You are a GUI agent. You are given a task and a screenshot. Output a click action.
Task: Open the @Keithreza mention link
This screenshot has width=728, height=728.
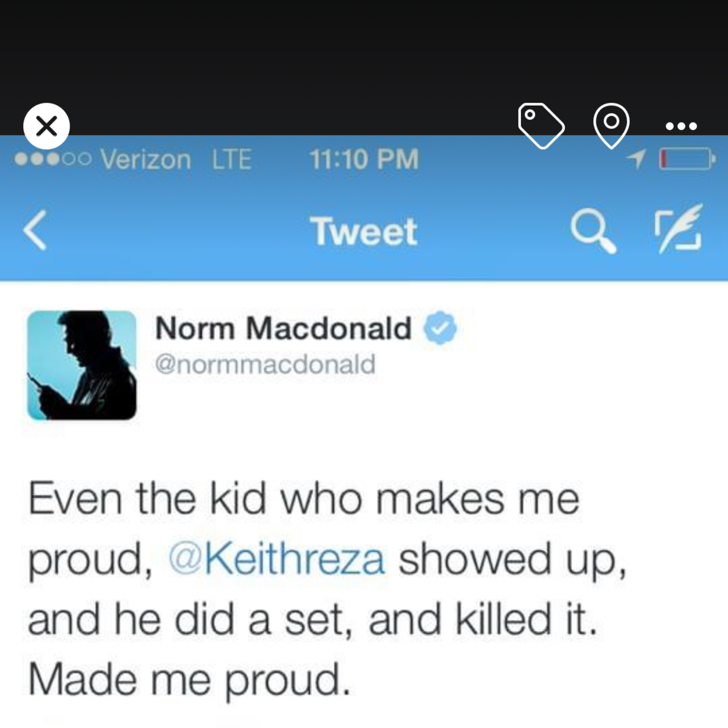[x=277, y=559]
